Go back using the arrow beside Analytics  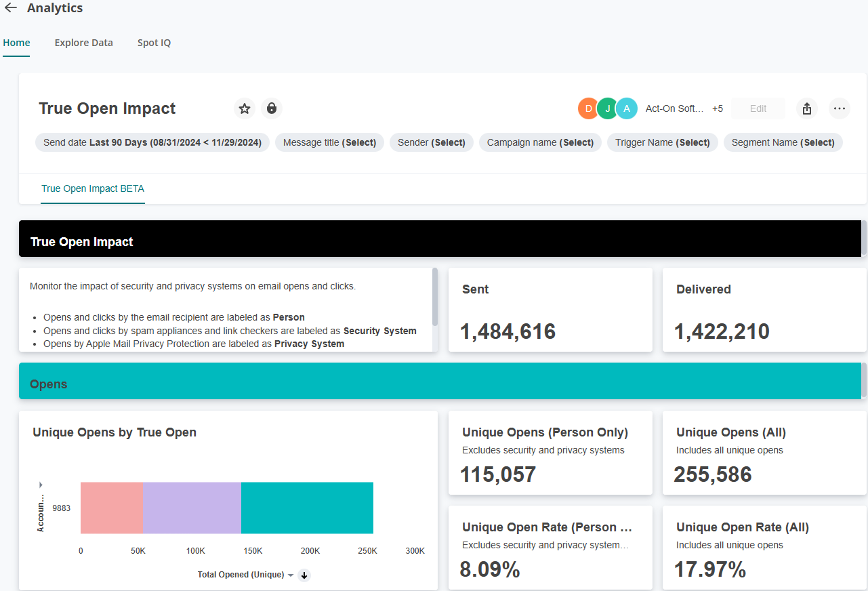point(11,8)
